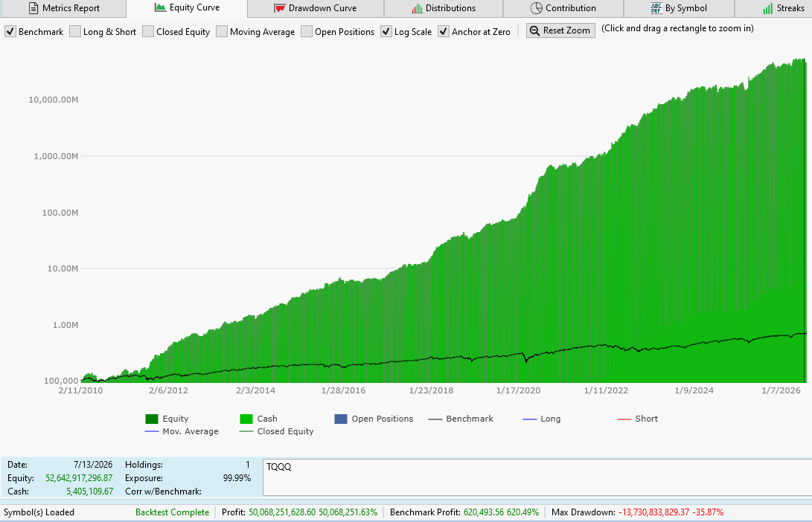Viewport: 812px width, 522px height.
Task: Uncheck the Benchmark checkbox
Action: coord(10,31)
